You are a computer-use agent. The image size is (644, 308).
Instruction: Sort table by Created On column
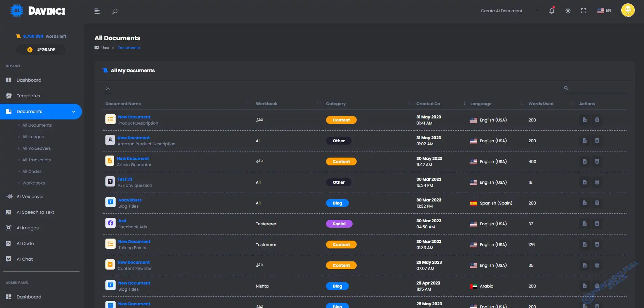point(428,104)
